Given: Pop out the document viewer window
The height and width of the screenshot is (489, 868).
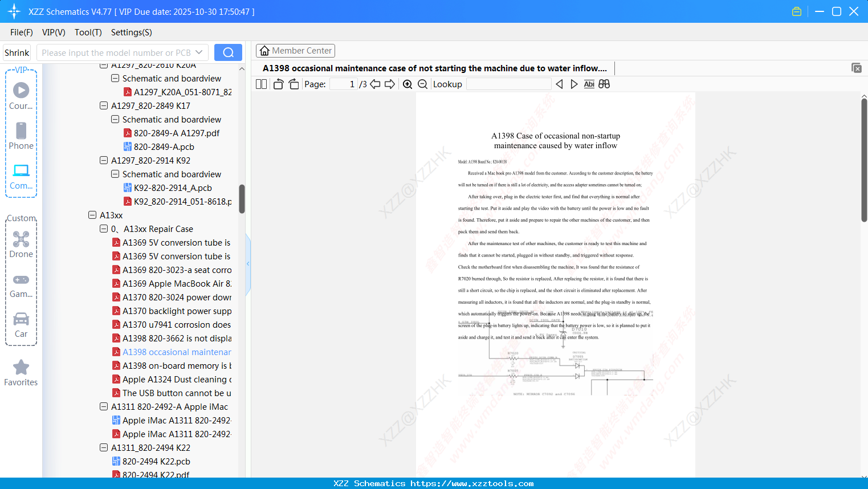Looking at the screenshot, I should point(857,68).
